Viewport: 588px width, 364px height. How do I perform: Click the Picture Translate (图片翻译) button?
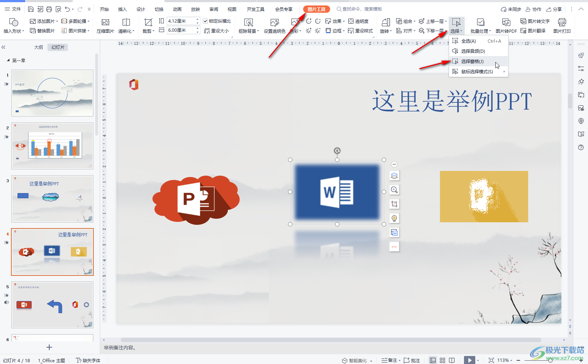point(533,31)
